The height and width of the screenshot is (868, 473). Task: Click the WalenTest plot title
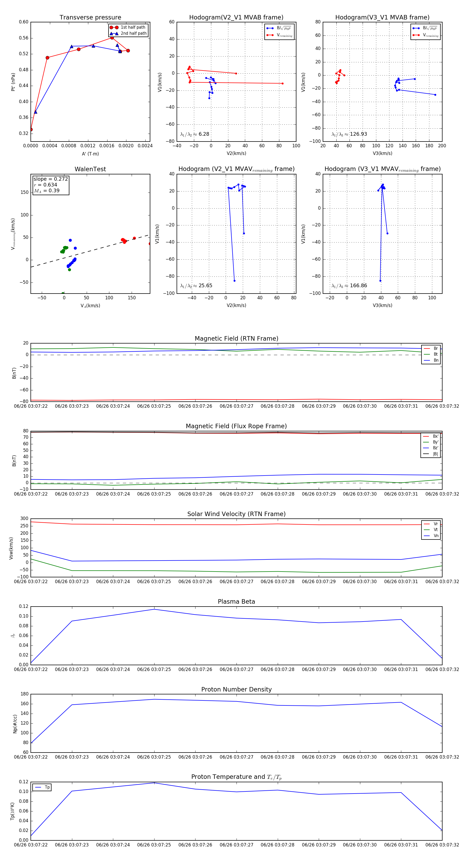click(x=90, y=169)
